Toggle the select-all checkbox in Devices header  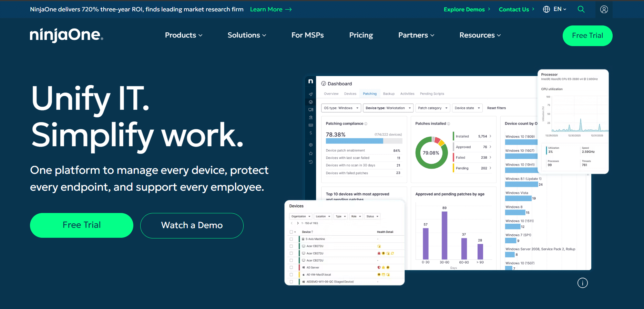tap(292, 232)
